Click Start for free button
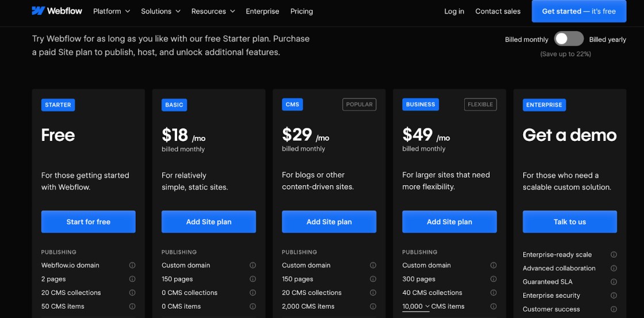The image size is (644, 318). [x=89, y=222]
